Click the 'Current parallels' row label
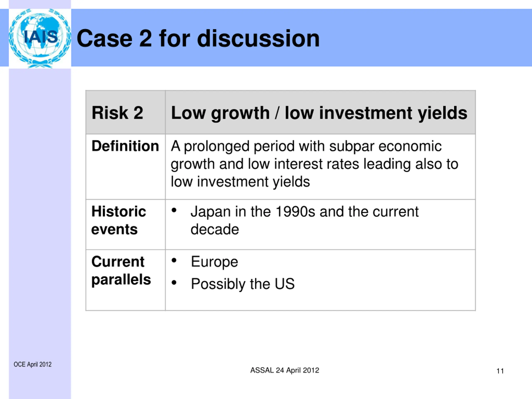Screen dimensions: 532x399 coord(121,271)
